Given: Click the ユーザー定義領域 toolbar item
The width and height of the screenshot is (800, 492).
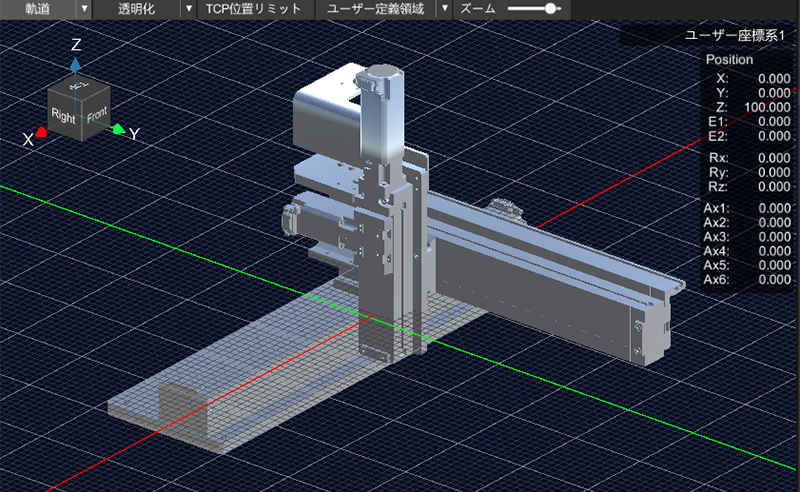Looking at the screenshot, I should point(376,9).
